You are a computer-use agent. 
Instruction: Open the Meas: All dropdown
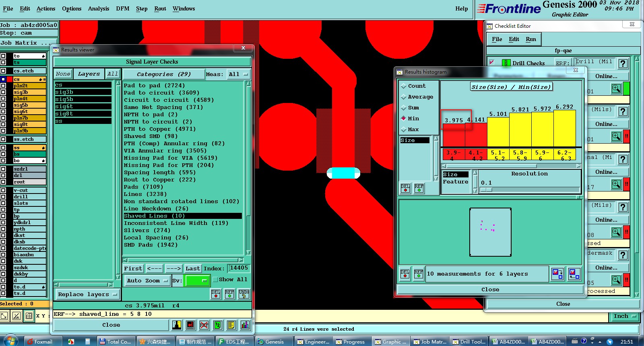pos(239,74)
